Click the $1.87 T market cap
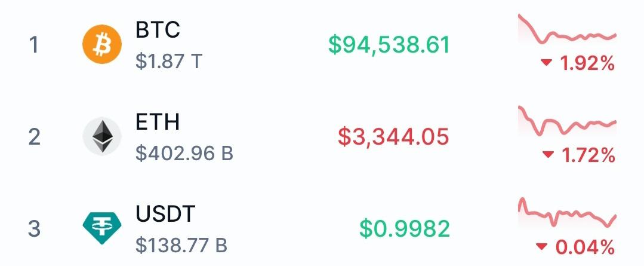 170,61
